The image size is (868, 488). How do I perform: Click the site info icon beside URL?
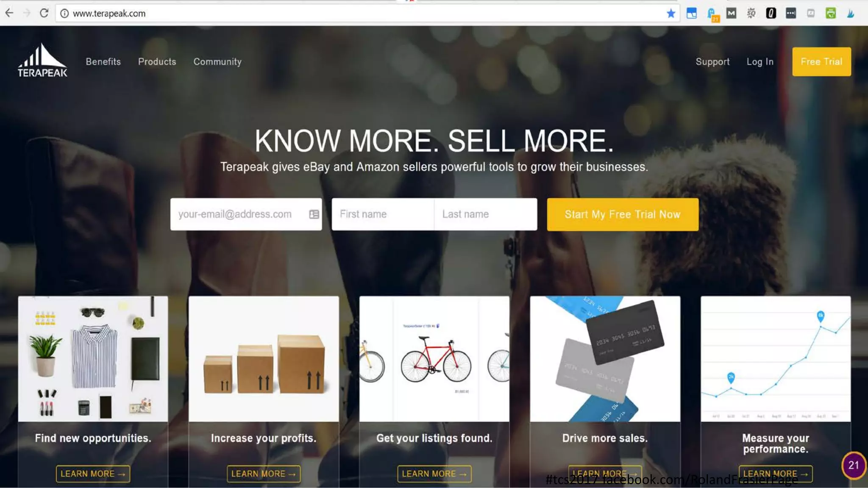(64, 14)
